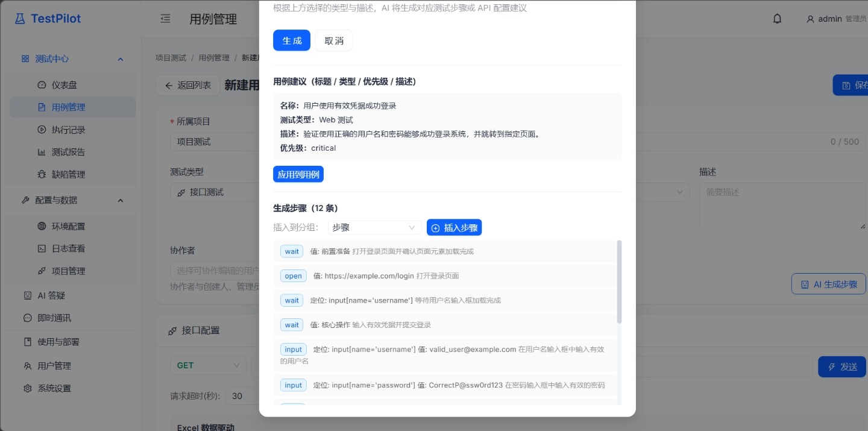Viewport: 868px width, 431px height.
Task: Click the 缺陷管理 bug icon
Action: 42,174
